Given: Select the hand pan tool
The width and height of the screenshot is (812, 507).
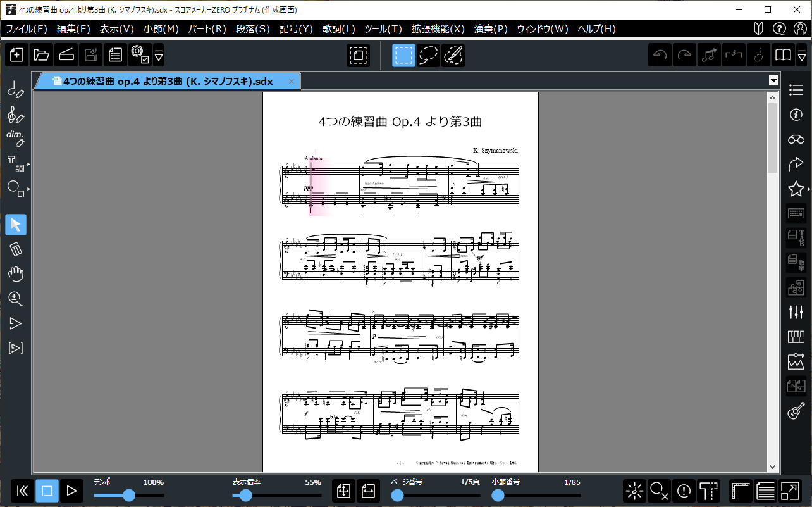Looking at the screenshot, I should tap(16, 274).
